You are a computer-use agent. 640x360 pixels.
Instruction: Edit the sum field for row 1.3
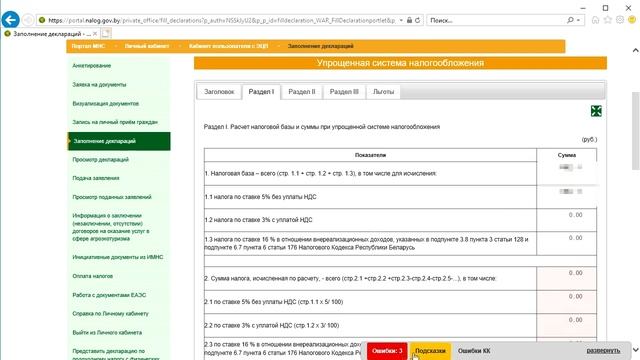pyautogui.click(x=567, y=244)
